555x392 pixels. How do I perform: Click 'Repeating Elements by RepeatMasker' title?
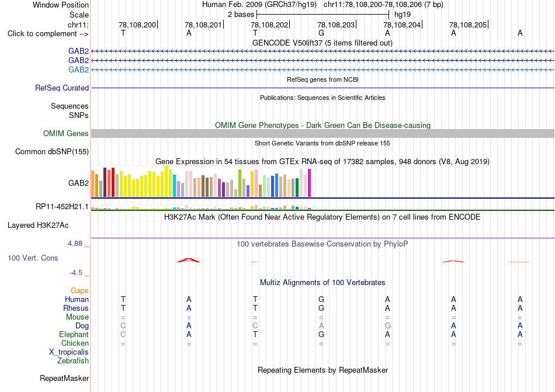[x=322, y=370]
